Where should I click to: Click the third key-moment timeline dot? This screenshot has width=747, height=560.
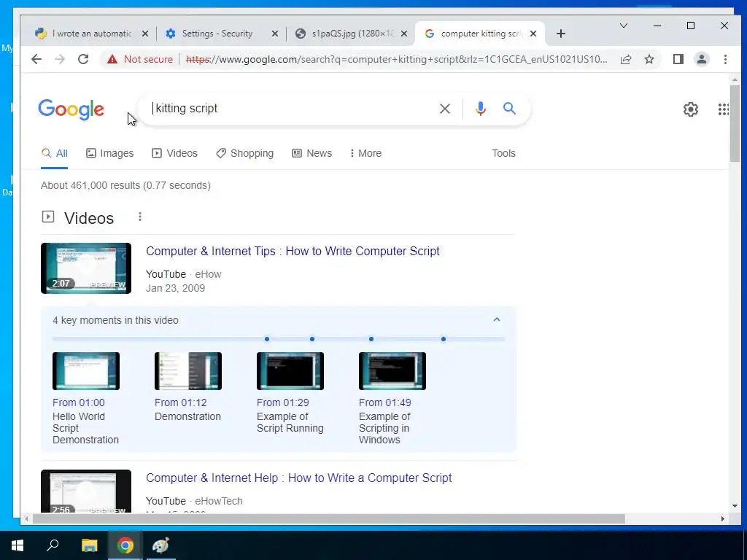[371, 339]
